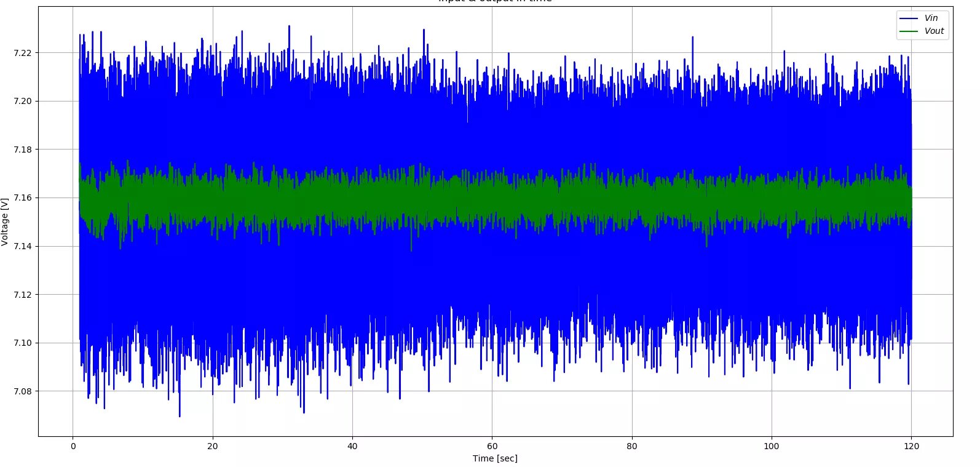Click the 7.14 y-axis tick label
The width and height of the screenshot is (980, 467).
pyautogui.click(x=22, y=246)
